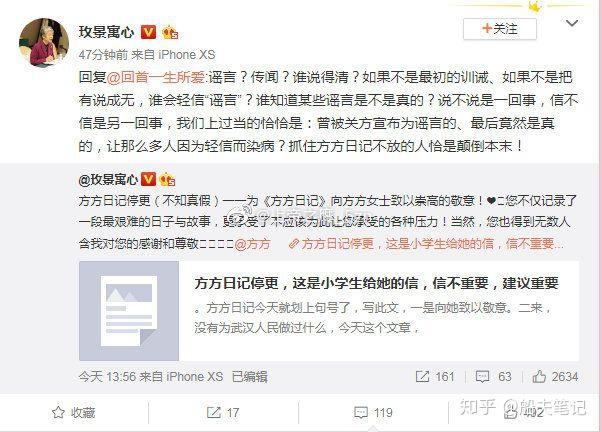Expand the post options chevron menu

[572, 23]
